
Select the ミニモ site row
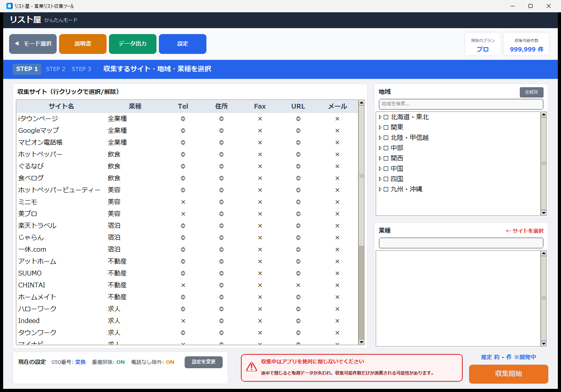(187, 202)
